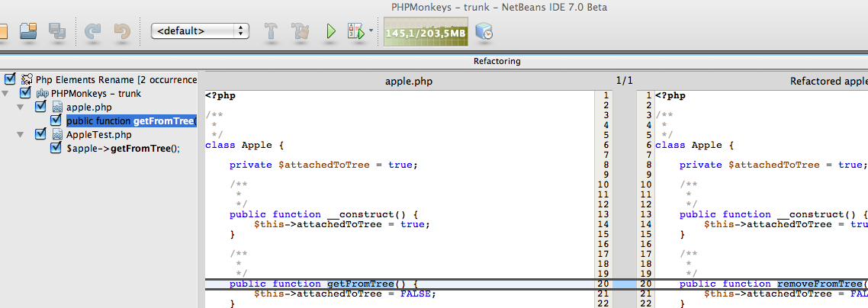Toggle the AppleTest.php file checkbox

point(40,134)
